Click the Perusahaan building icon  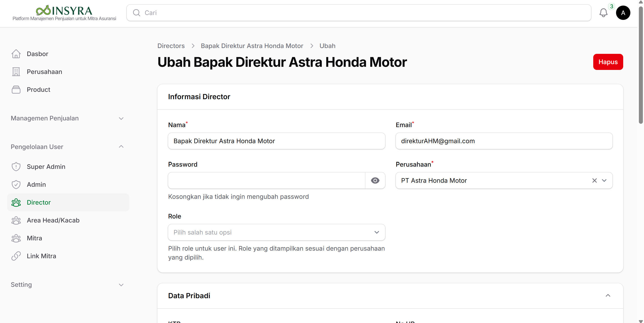coord(16,72)
